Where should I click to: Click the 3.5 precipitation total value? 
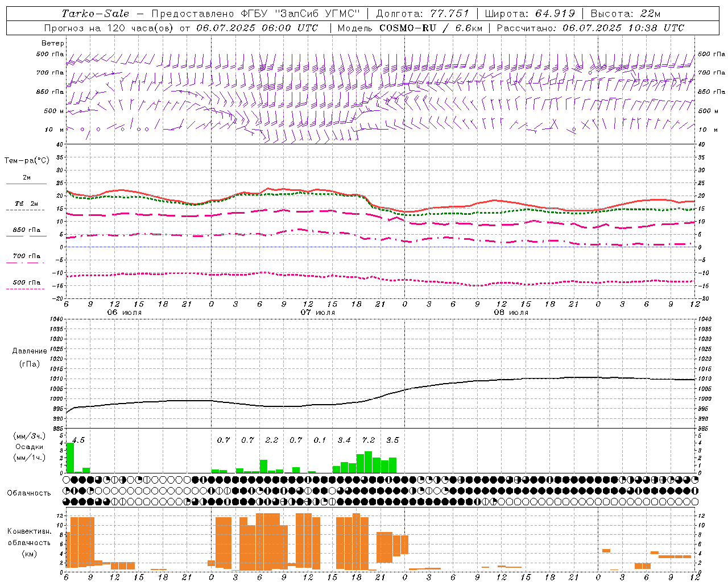[x=392, y=440]
